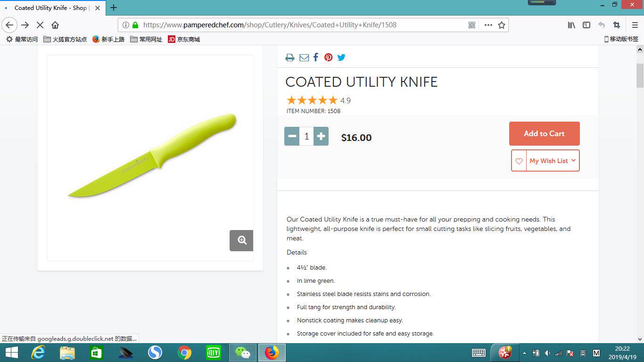The height and width of the screenshot is (362, 644).
Task: Share product via email icon
Action: tap(304, 58)
